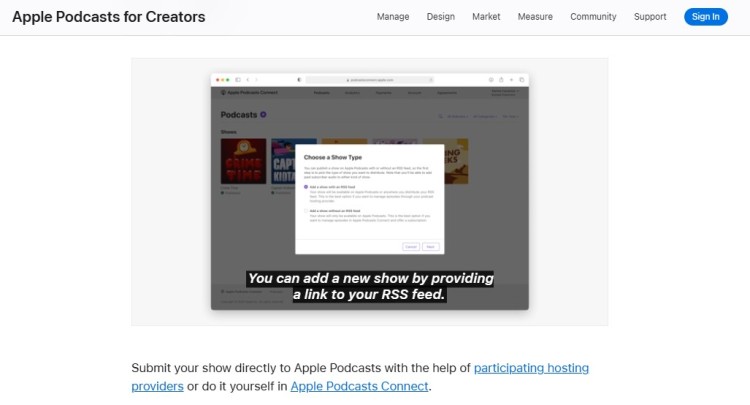Open the Community menu item
Screen dimensions: 750x405
click(x=593, y=17)
